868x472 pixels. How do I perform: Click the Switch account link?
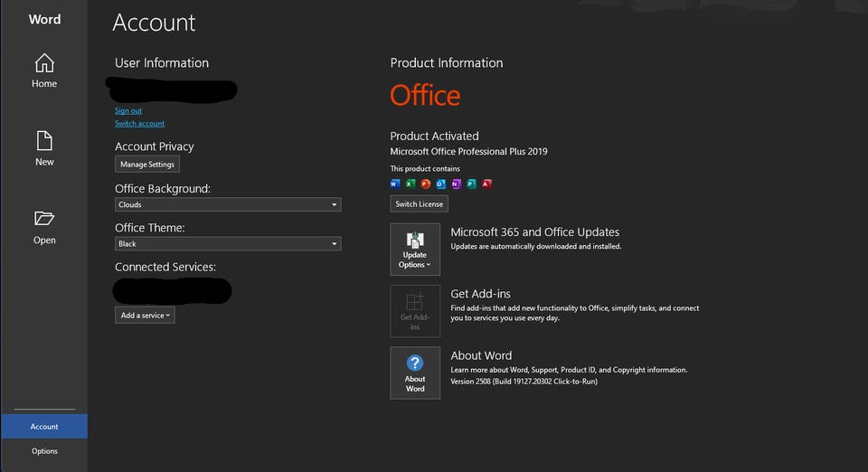click(x=139, y=123)
